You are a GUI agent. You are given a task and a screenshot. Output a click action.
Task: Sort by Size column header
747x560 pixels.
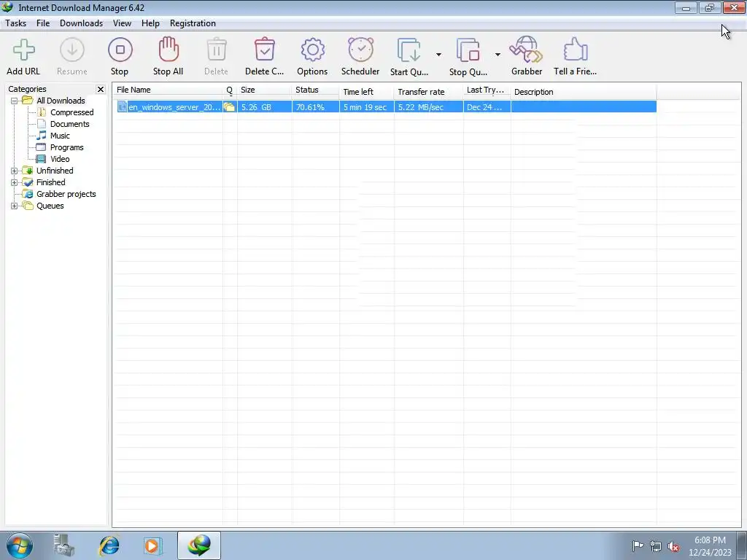(x=264, y=90)
